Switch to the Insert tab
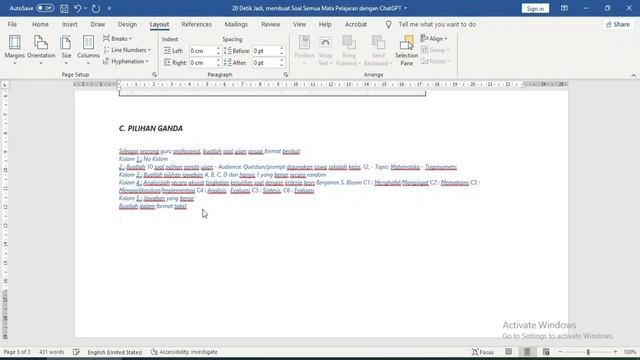 [70, 24]
